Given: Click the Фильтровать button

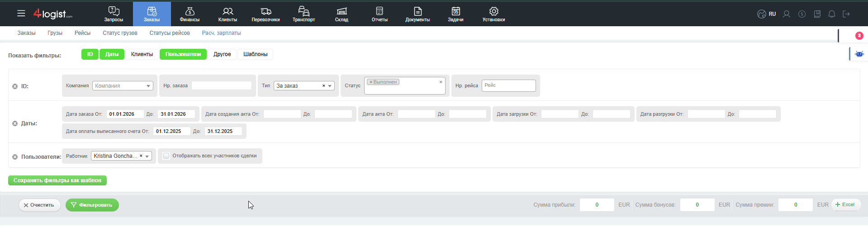Looking at the screenshot, I should [92, 205].
